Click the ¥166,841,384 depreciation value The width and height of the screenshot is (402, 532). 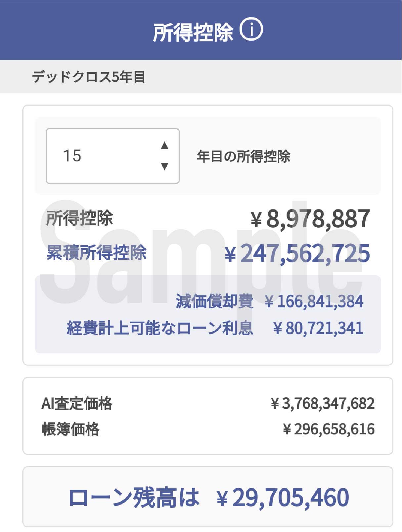[314, 301]
